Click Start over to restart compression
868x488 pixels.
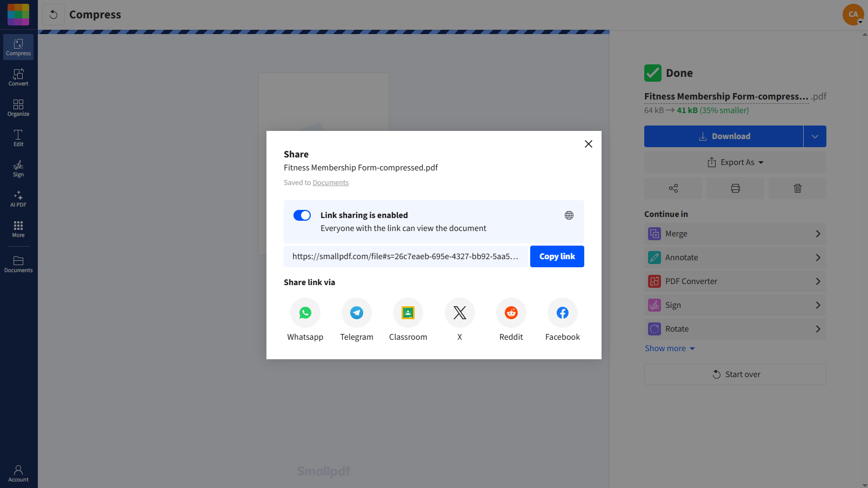coord(735,374)
